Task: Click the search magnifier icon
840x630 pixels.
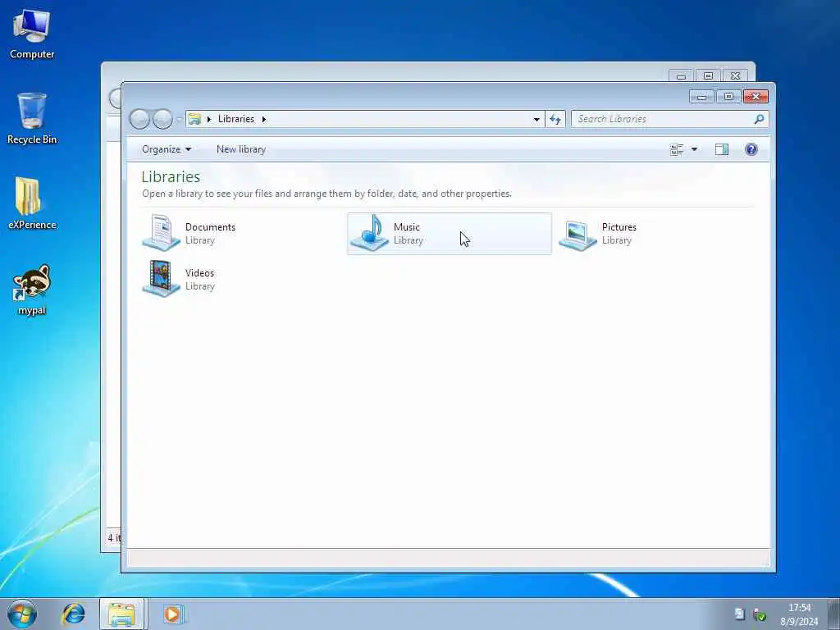Action: [759, 119]
